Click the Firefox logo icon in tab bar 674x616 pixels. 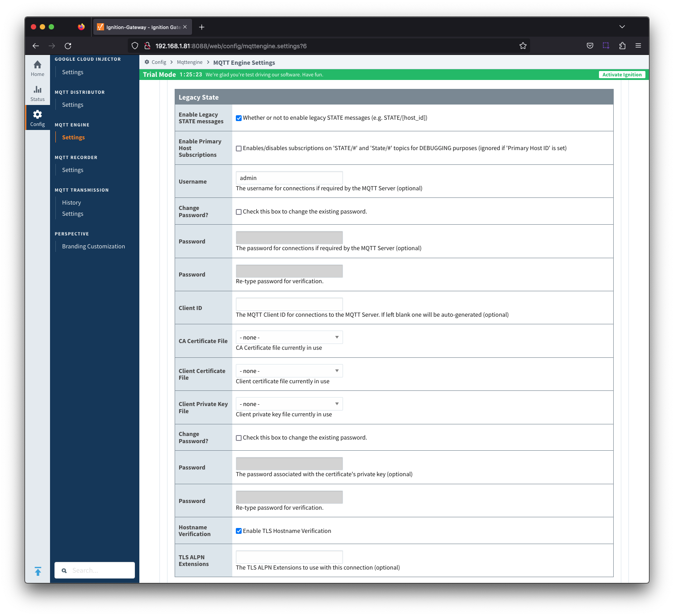[x=81, y=27]
